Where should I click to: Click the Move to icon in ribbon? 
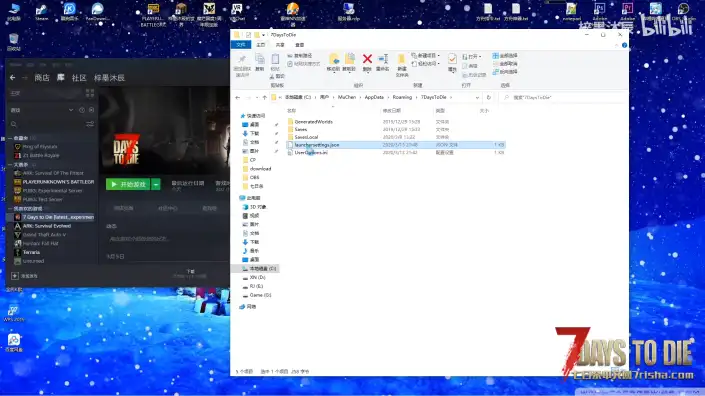click(x=333, y=59)
